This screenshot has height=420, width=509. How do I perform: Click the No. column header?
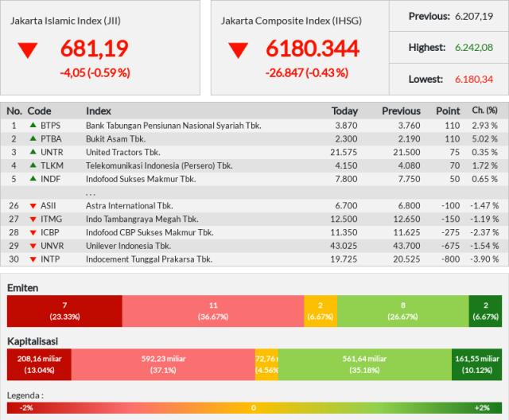click(x=14, y=111)
